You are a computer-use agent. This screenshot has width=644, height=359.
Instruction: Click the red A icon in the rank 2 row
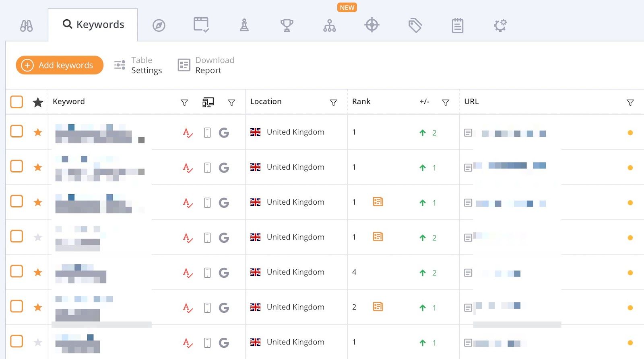tap(188, 308)
